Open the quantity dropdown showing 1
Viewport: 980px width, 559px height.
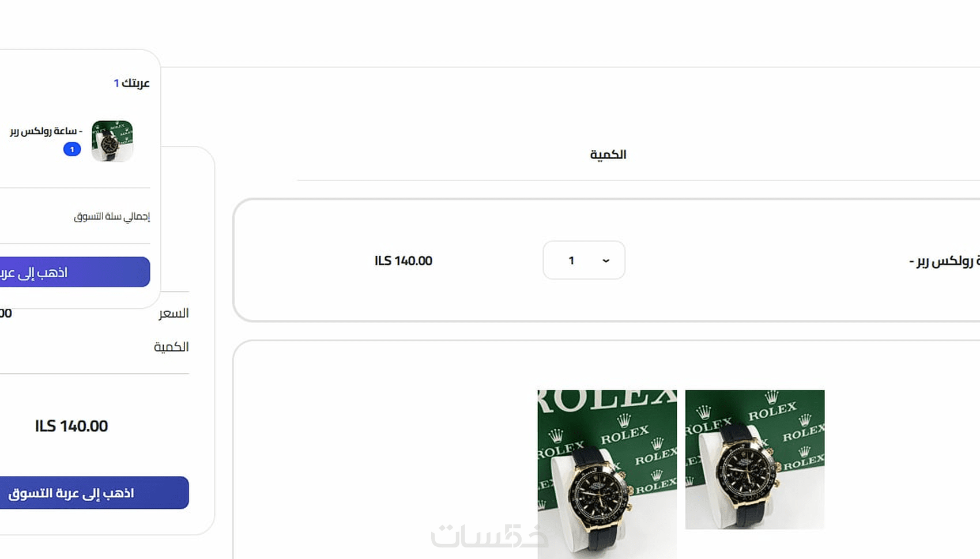tap(583, 260)
